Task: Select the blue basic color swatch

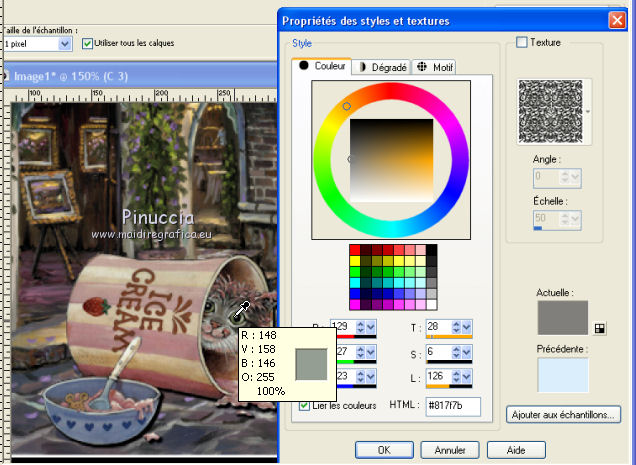Action: pyautogui.click(x=355, y=293)
